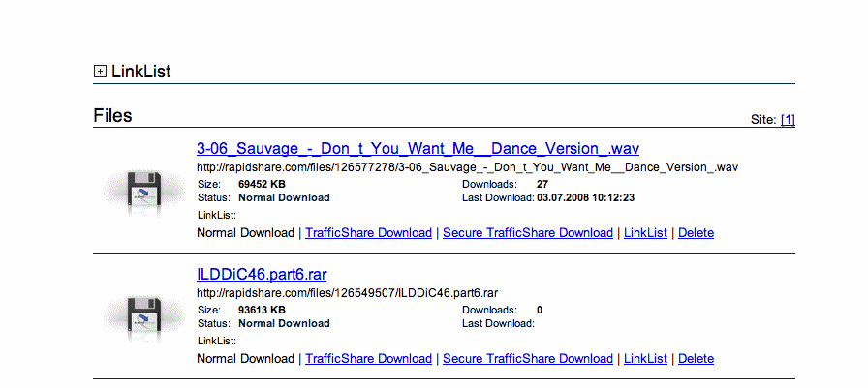The width and height of the screenshot is (868, 388).
Task: Expand the LinkList section with plus icon
Action: 100,72
